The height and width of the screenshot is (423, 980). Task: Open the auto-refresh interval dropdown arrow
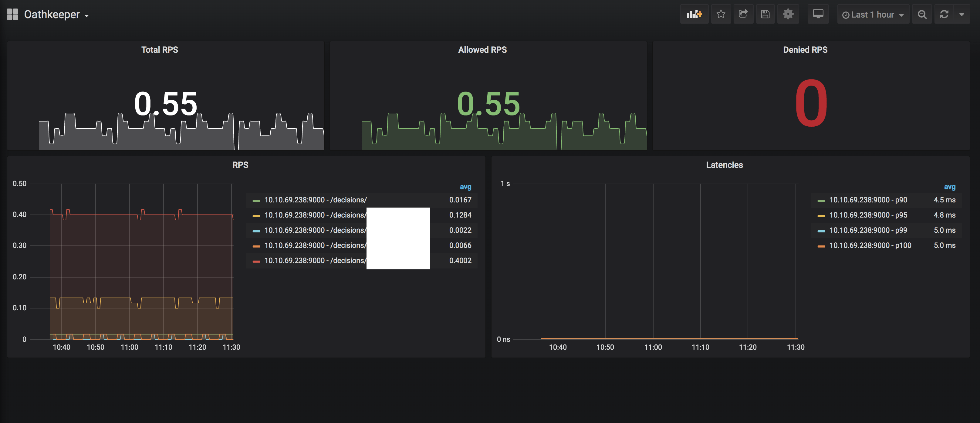click(x=962, y=14)
